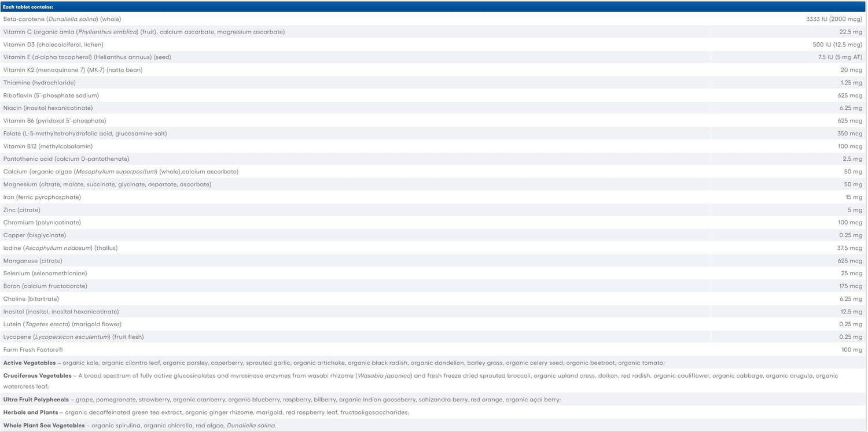This screenshot has width=868, height=432.
Task: Click the Chromium 100 mcg value
Action: [x=850, y=223]
